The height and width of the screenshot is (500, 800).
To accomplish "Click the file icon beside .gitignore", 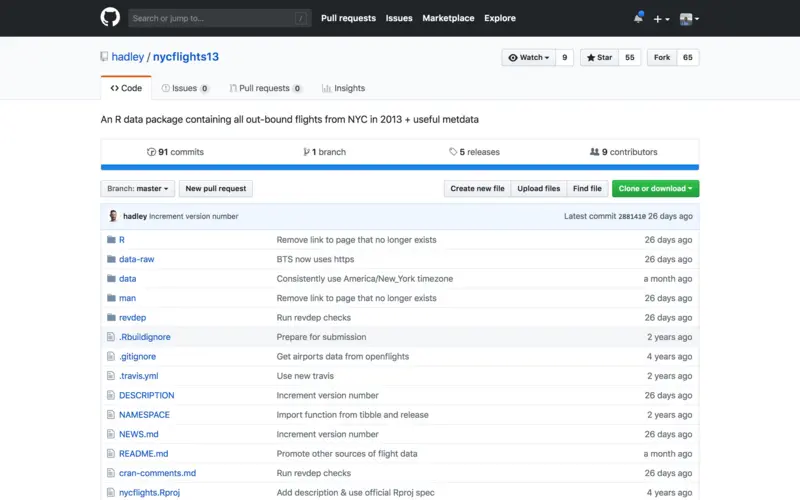I will pyautogui.click(x=111, y=356).
